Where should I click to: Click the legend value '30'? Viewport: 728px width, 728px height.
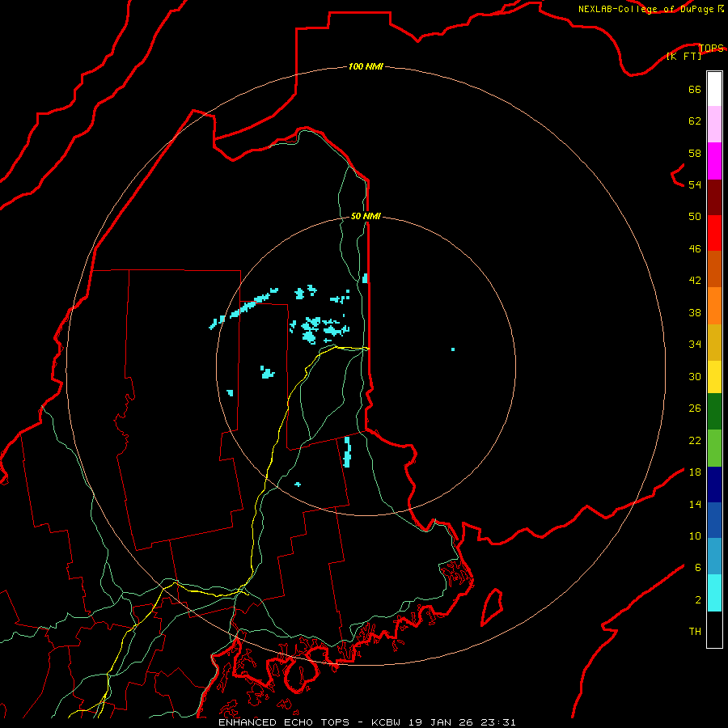(695, 376)
